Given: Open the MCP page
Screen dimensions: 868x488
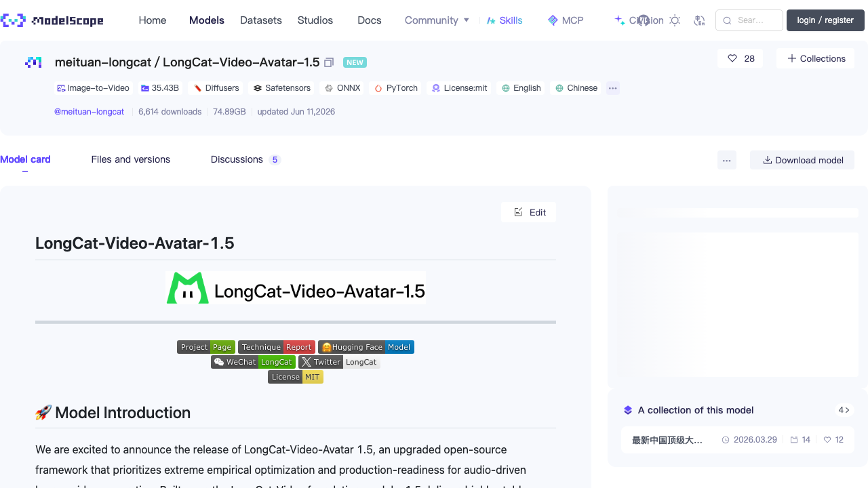Looking at the screenshot, I should point(566,20).
